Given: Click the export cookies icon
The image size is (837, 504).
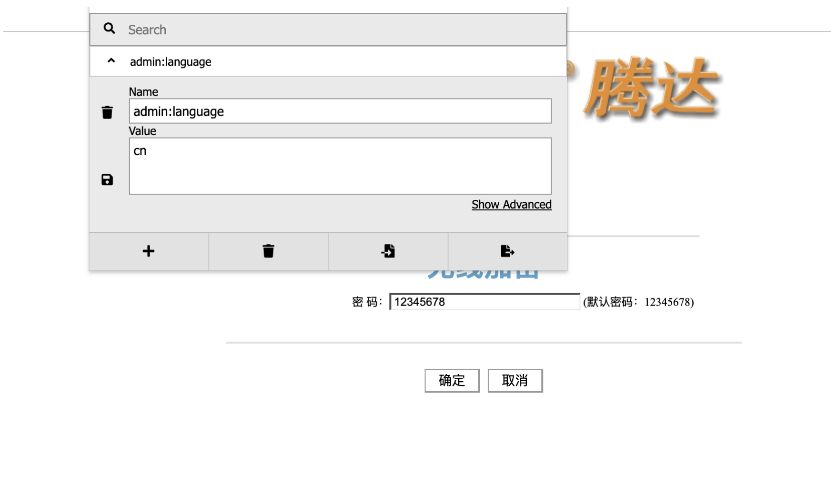Looking at the screenshot, I should (x=507, y=251).
